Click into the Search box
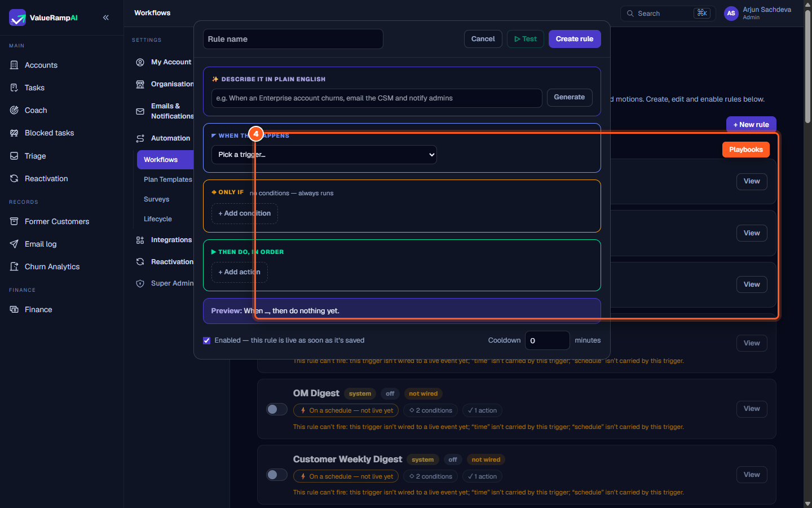This screenshot has height=508, width=812. coord(668,14)
